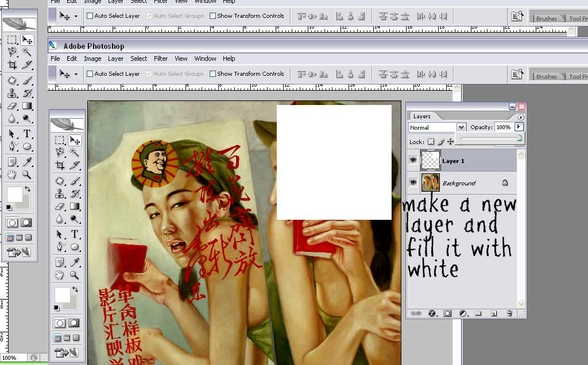
Task: Click Jump to ImageReady in the far-left toolbox
Action: pos(19,253)
